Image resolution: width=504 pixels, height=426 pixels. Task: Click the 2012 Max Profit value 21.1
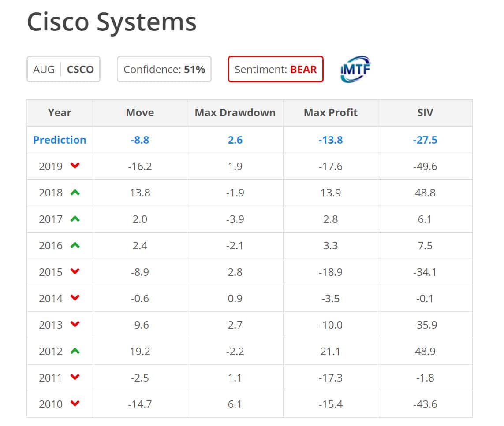(331, 351)
